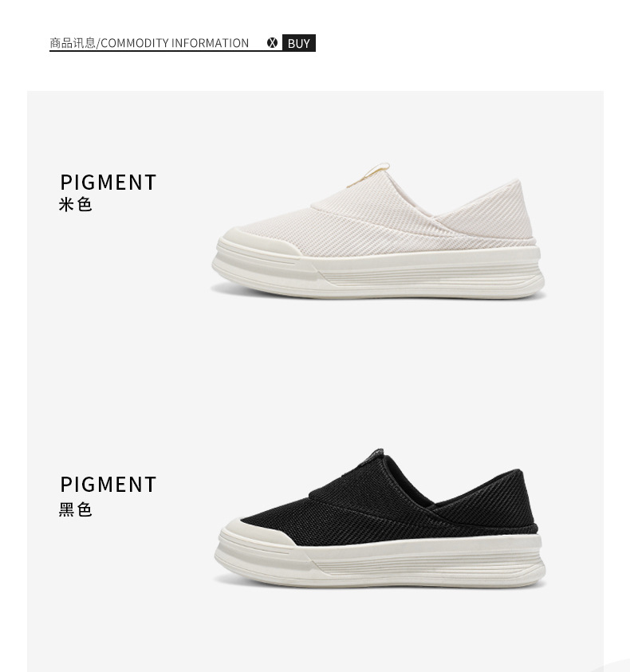Viewport: 630px width, 672px height.
Task: Click the PIGMENT label above 米色
Action: (x=108, y=182)
